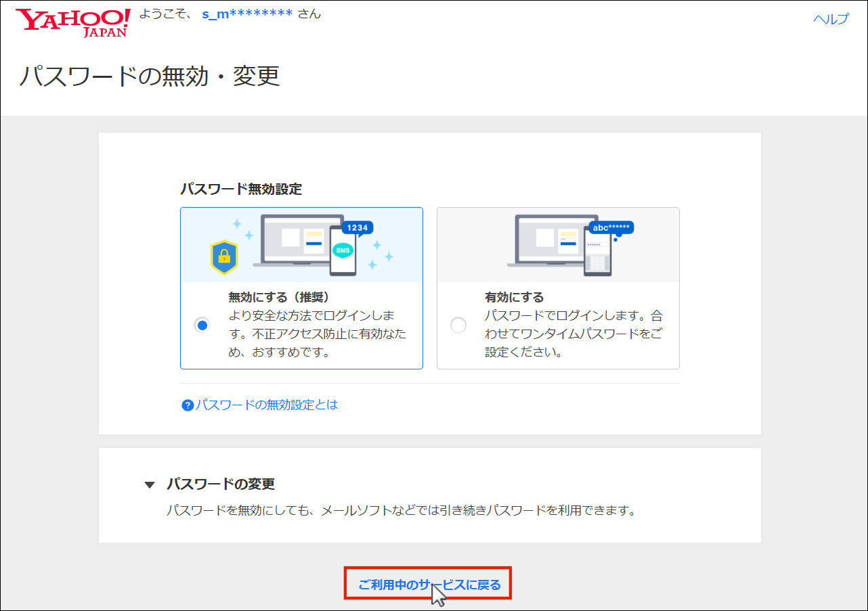The width and height of the screenshot is (868, 611).
Task: Choose the 有効にする option label text
Action: [x=514, y=297]
